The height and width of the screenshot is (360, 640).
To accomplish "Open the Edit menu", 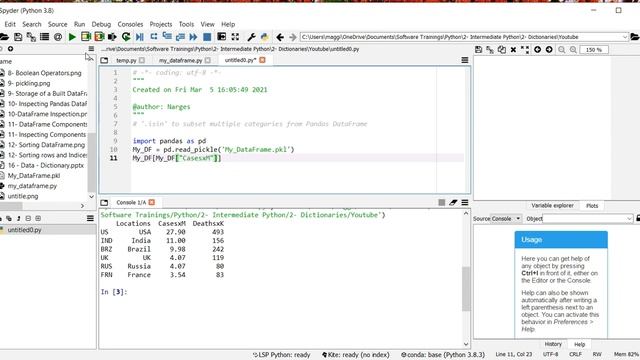I will coord(10,24).
